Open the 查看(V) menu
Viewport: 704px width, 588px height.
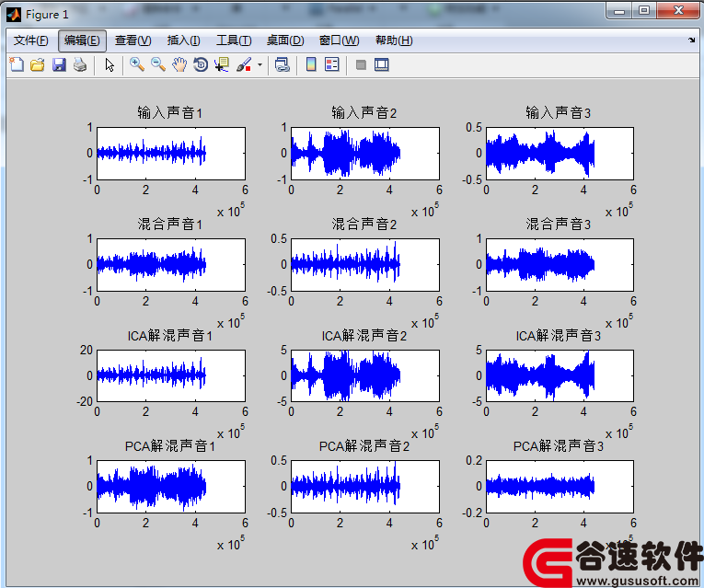point(133,40)
